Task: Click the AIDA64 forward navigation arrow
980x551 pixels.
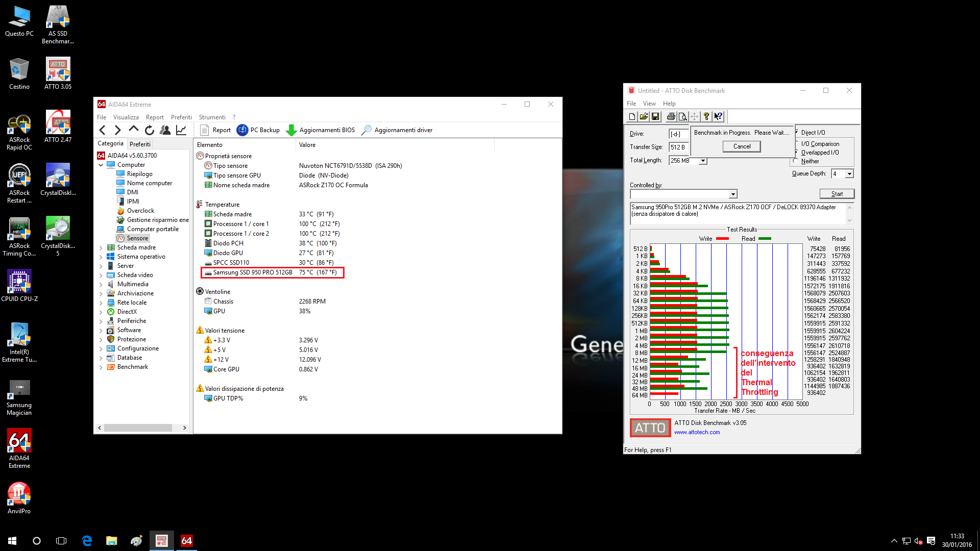Action: 118,130
